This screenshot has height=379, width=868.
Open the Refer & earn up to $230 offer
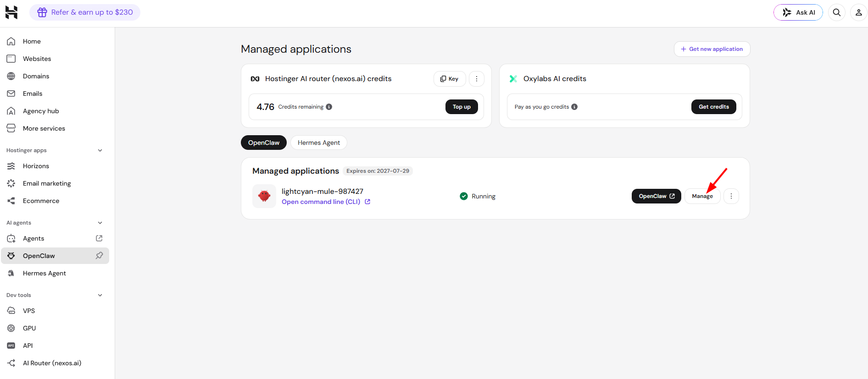85,12
